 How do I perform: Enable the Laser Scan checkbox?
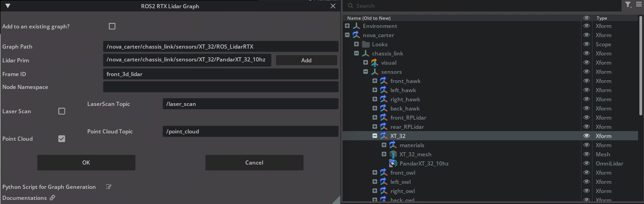[62, 111]
